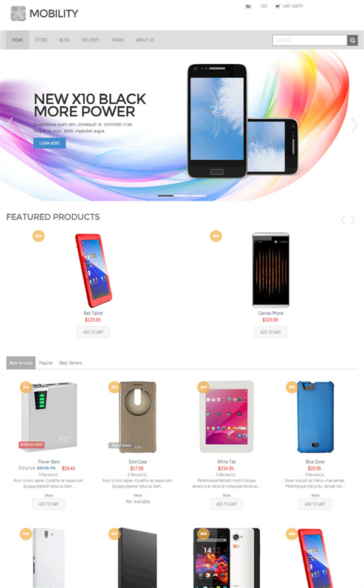The height and width of the screenshot is (588, 364).
Task: Click the Learn More banner button
Action: 50,143
